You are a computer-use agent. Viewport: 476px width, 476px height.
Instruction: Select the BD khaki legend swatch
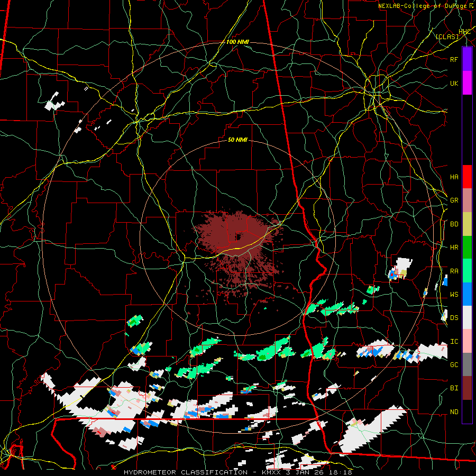[x=467, y=224]
